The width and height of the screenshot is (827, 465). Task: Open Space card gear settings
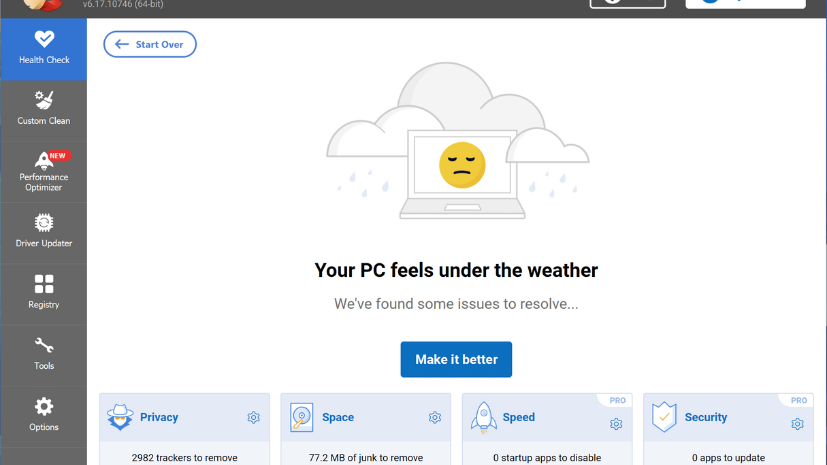point(435,418)
